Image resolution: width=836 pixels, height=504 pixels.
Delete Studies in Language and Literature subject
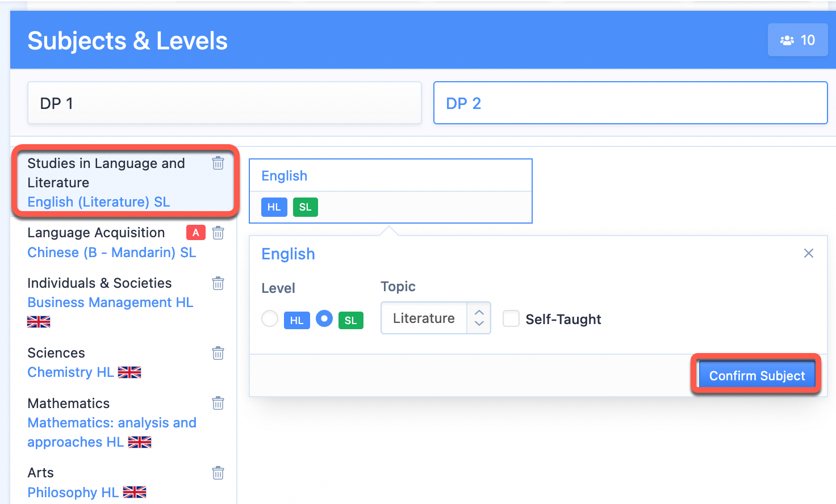pyautogui.click(x=218, y=163)
